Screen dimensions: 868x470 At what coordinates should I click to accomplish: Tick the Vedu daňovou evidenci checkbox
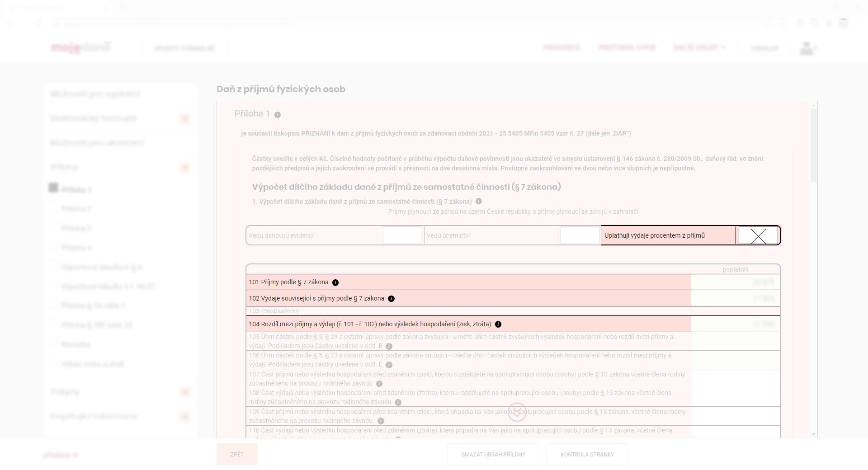pyautogui.click(x=402, y=235)
